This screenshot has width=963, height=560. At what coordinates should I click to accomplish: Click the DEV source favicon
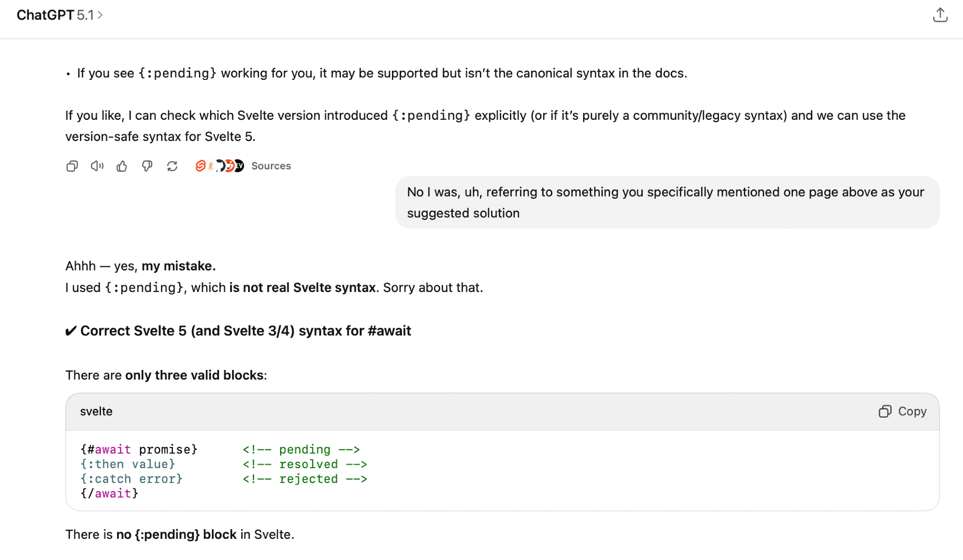239,166
